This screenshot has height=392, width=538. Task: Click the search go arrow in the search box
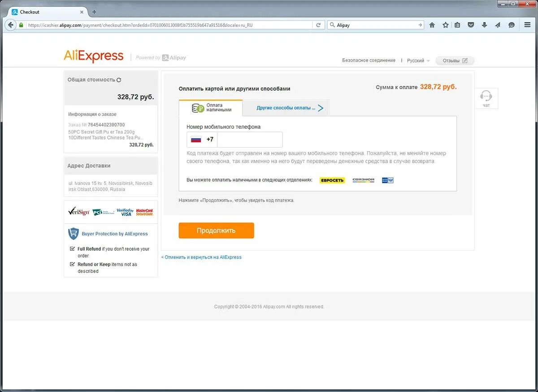420,25
